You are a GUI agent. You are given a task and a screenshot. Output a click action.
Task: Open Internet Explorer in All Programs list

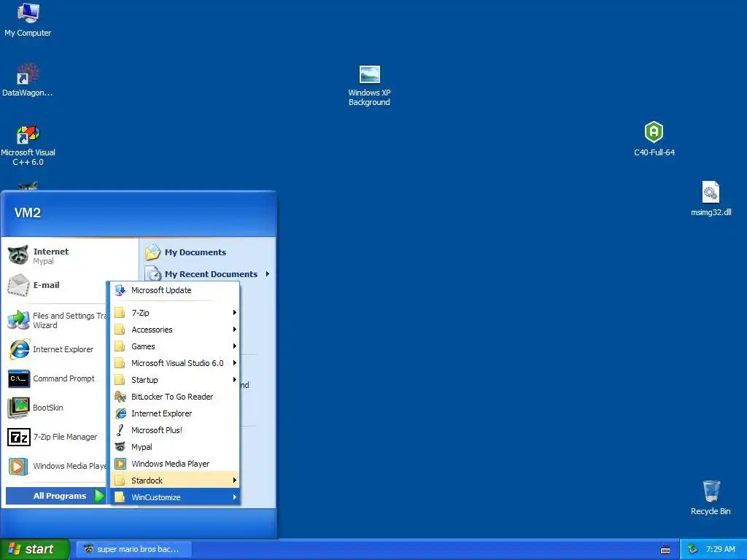click(175, 413)
